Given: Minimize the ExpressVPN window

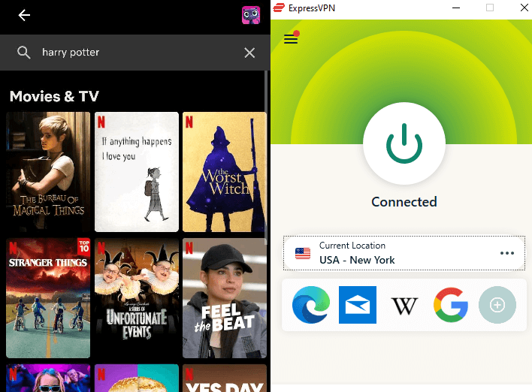Looking at the screenshot, I should tap(456, 8).
